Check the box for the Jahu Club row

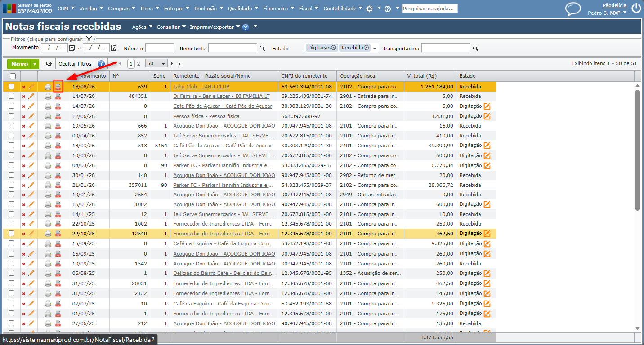tap(12, 87)
